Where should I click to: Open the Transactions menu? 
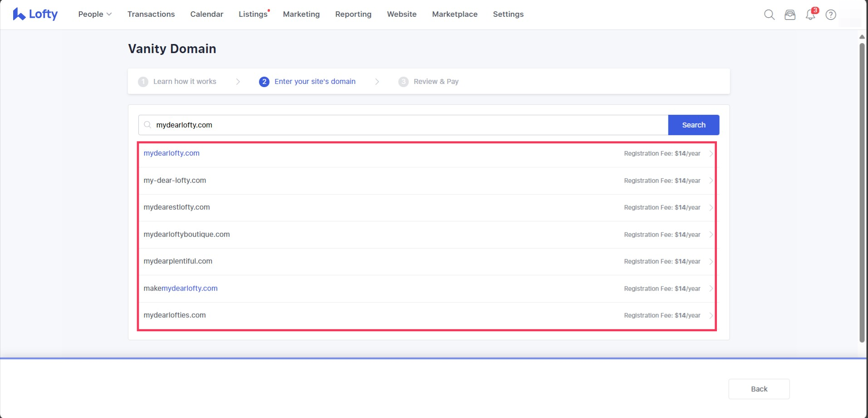(x=151, y=14)
